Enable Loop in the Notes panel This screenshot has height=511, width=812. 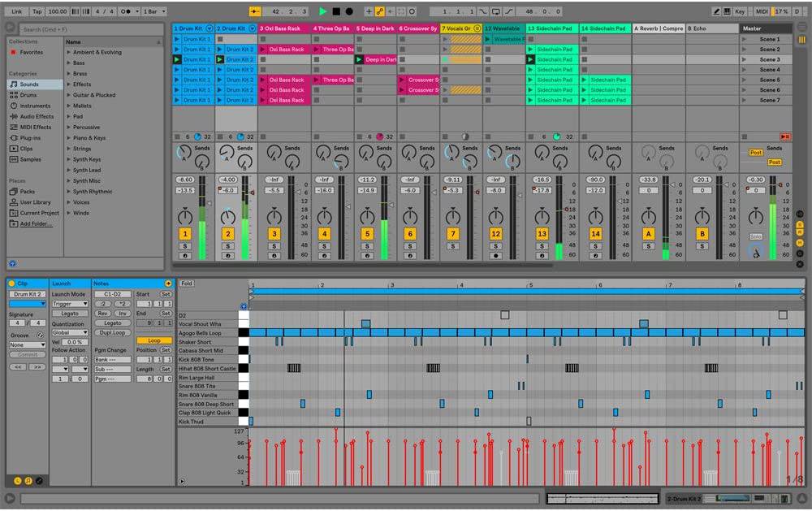[x=154, y=340]
